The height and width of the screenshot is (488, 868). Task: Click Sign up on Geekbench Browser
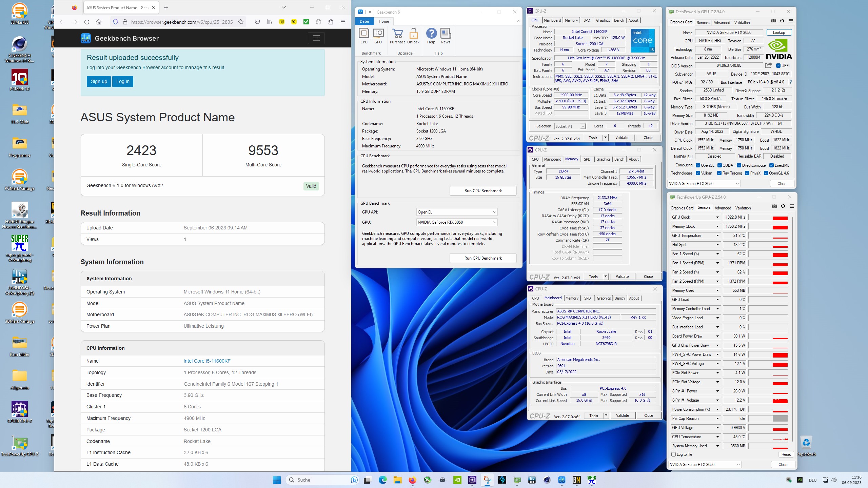[99, 81]
